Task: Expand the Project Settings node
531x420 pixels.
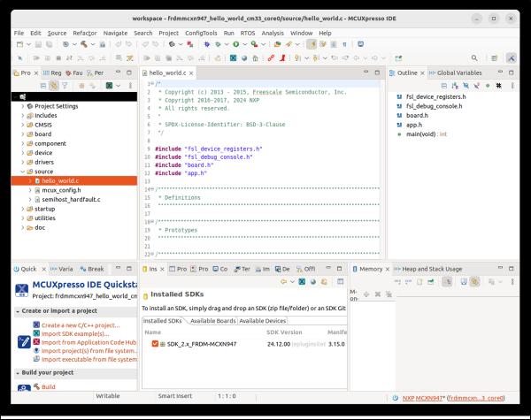Action: (x=24, y=105)
